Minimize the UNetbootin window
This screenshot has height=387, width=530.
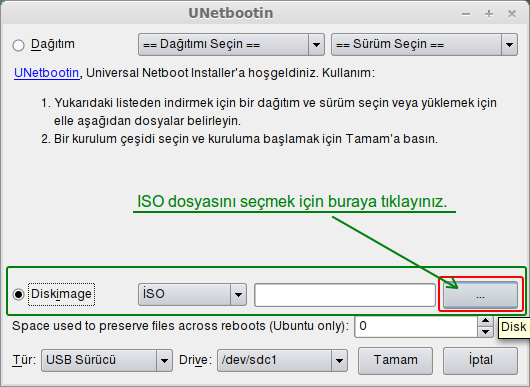pyautogui.click(x=466, y=14)
